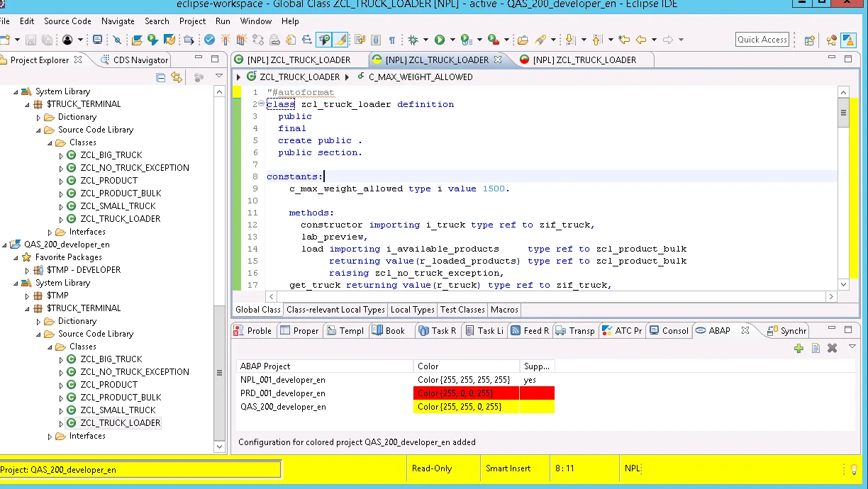Viewport: 868px width, 489px height.
Task: Select ZCL_TRUCK_LOADER in the QAS project tree
Action: point(120,423)
